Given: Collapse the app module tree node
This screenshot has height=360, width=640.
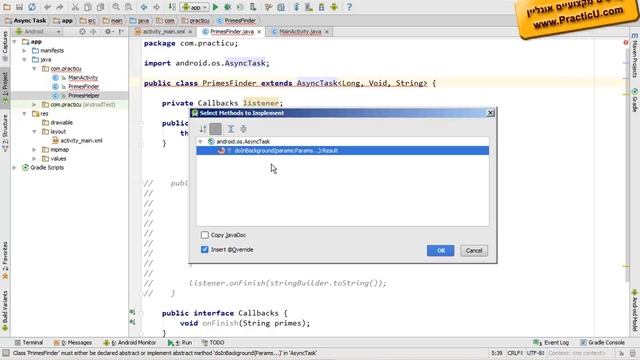Looking at the screenshot, I should (x=15, y=42).
